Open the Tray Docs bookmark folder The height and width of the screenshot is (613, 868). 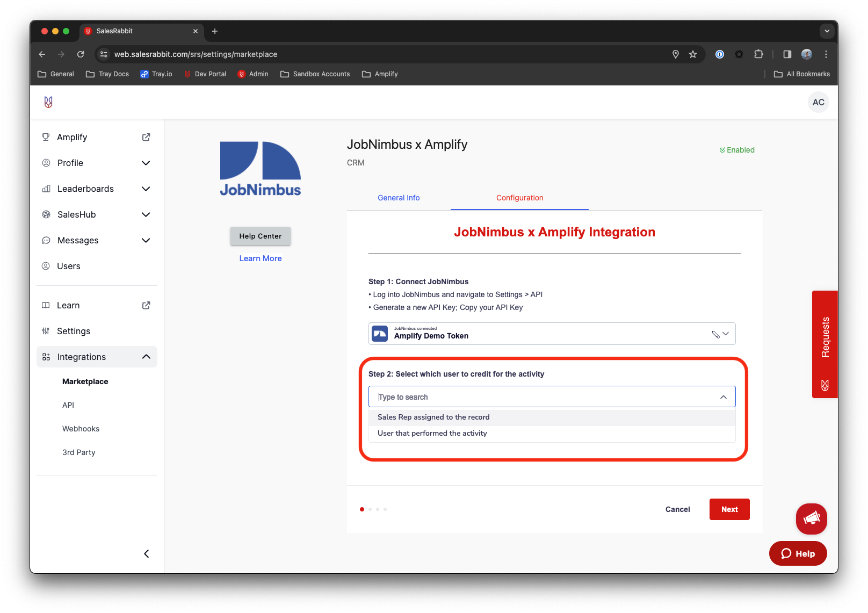click(x=107, y=74)
